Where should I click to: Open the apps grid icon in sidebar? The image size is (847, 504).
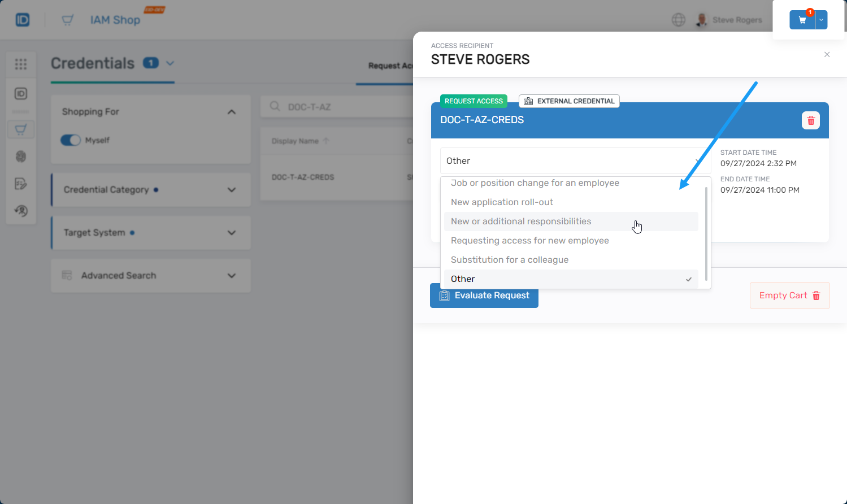(x=21, y=64)
